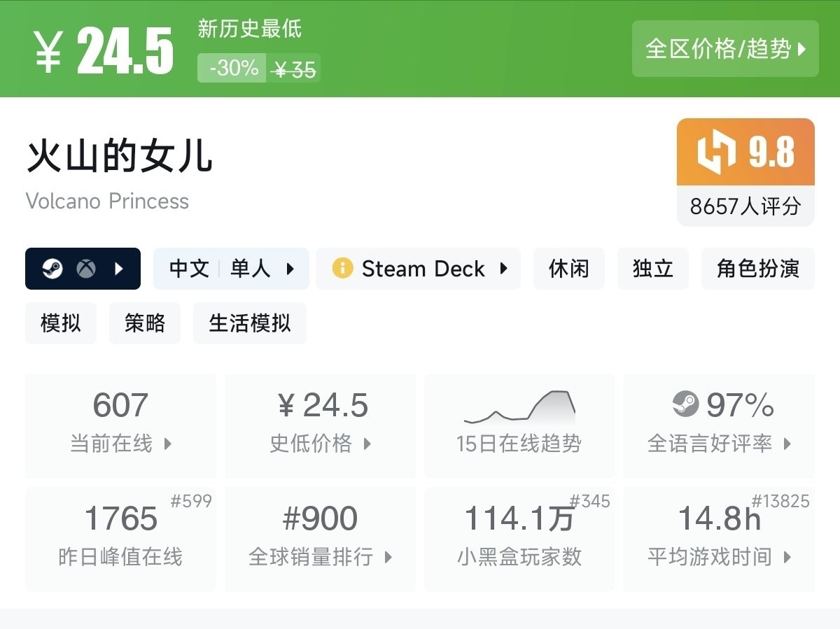Expand the 全球销量排行 sales rank arrow

click(x=388, y=558)
